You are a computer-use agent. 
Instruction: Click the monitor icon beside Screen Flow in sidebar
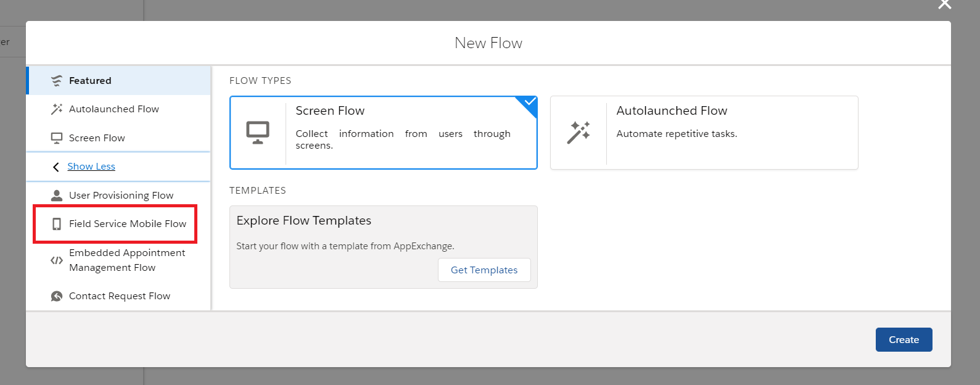click(57, 138)
